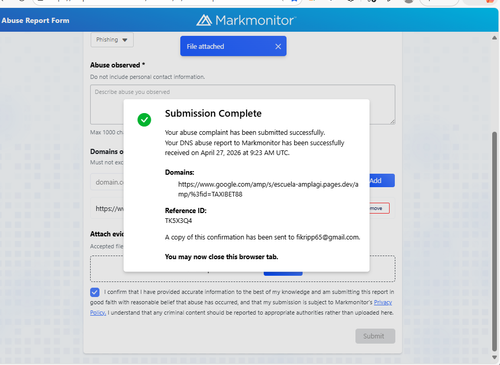
Task: Click the green success checkmark icon
Action: [144, 120]
